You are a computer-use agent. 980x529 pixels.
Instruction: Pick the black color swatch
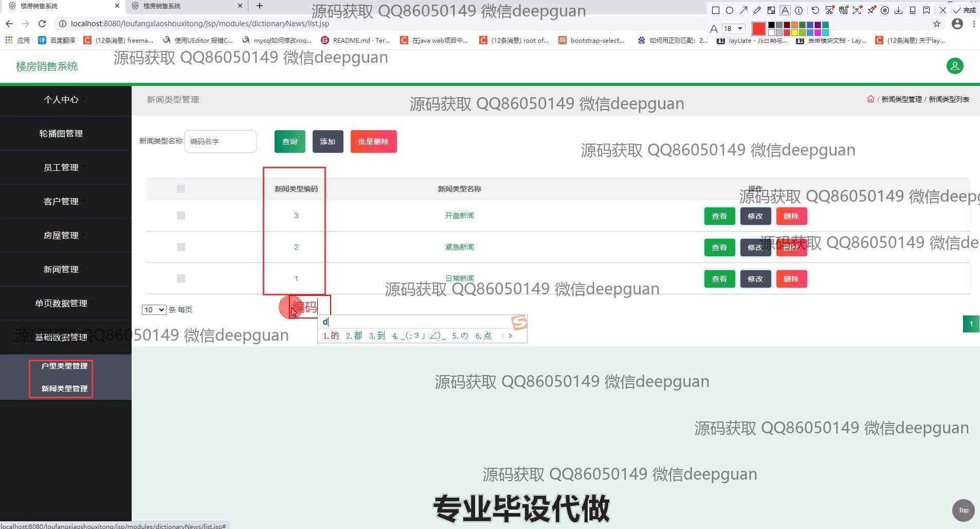coord(771,25)
